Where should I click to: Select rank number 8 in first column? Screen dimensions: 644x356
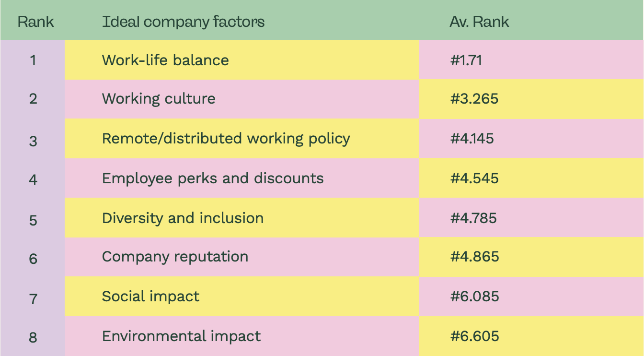coord(33,337)
